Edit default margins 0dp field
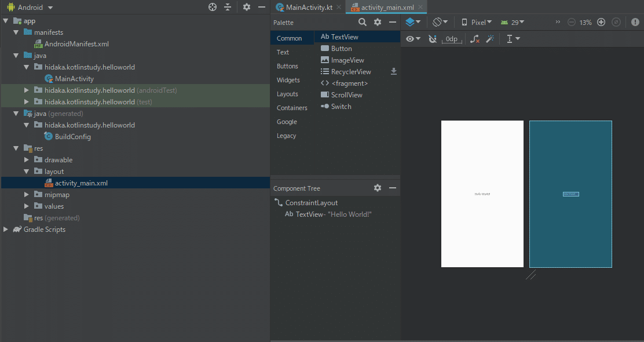The width and height of the screenshot is (644, 342). point(452,39)
